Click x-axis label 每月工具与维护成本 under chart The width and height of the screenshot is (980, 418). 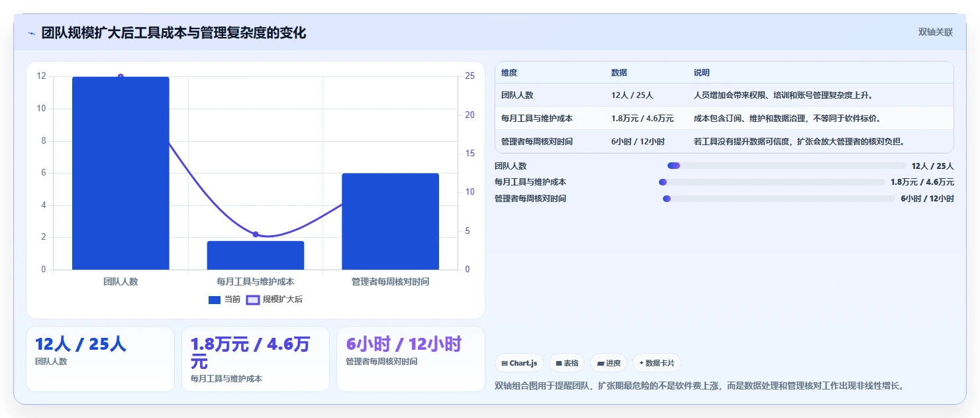tap(256, 282)
